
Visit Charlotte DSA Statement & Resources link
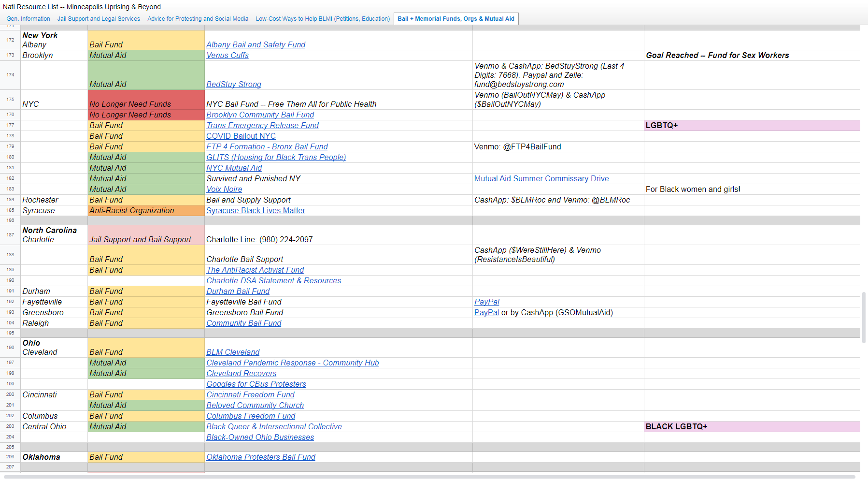pos(274,281)
